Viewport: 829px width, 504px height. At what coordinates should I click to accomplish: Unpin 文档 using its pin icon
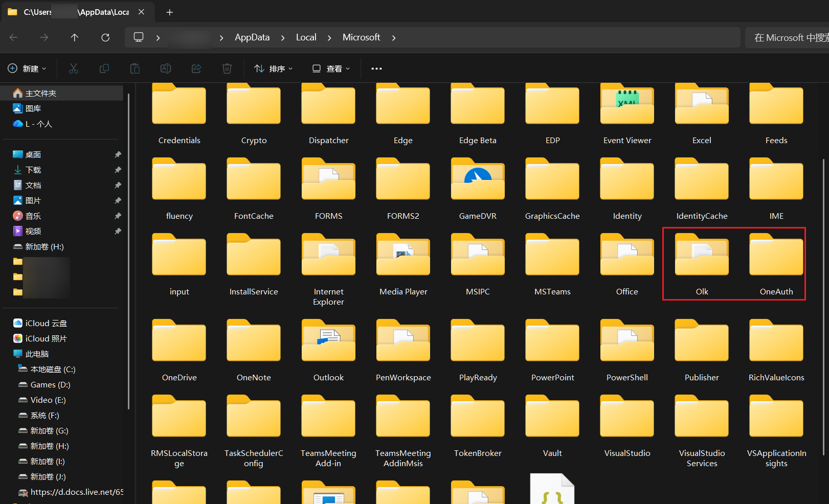118,185
